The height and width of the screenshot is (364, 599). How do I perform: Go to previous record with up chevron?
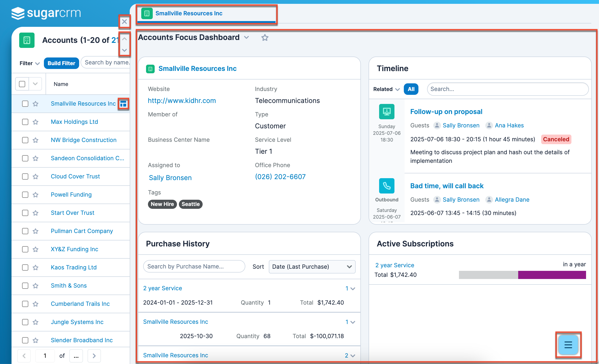pos(124,39)
